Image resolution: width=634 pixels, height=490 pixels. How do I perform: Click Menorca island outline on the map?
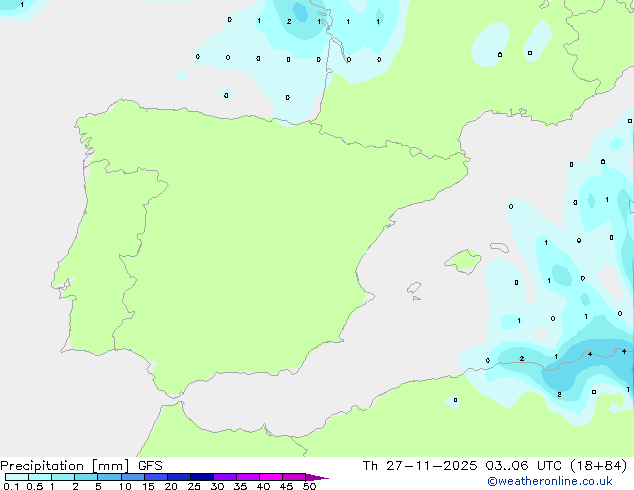click(499, 247)
